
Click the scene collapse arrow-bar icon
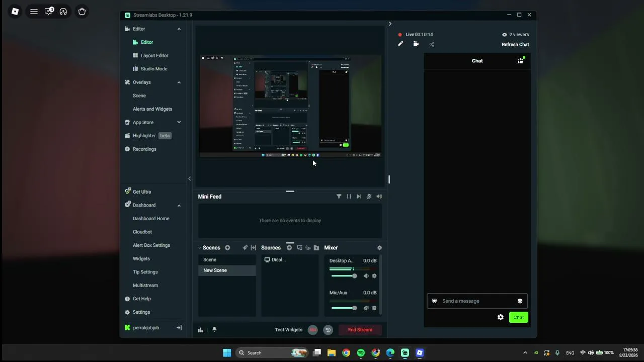pyautogui.click(x=253, y=248)
